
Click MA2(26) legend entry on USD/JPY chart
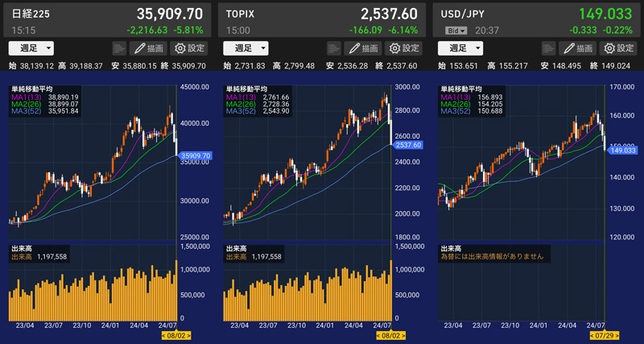pyautogui.click(x=471, y=104)
